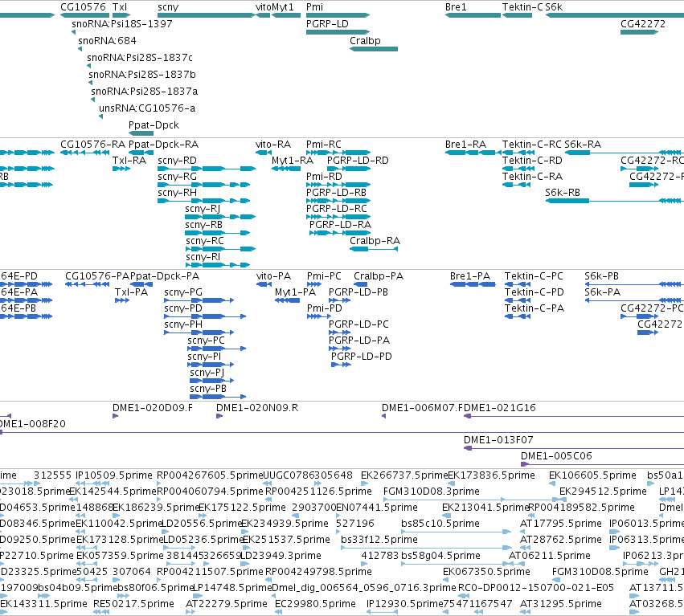Viewport: 684px width, 616px height.
Task: Select the Ppat-Dpck gene bar
Action: [x=141, y=133]
